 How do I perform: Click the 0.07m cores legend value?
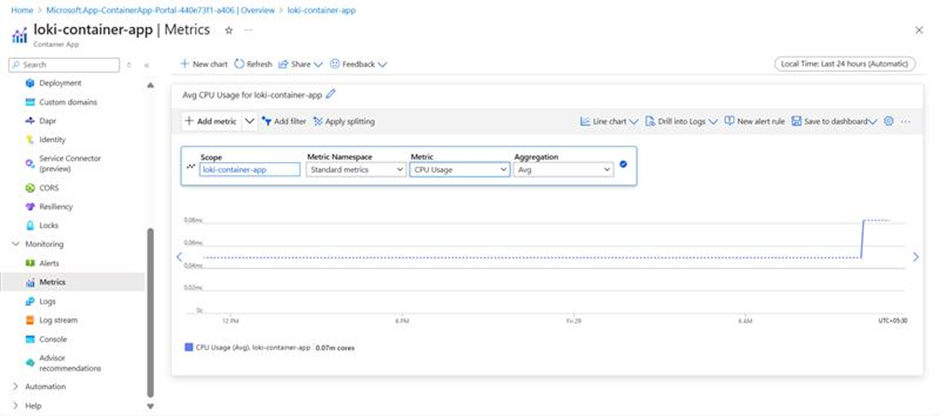335,348
